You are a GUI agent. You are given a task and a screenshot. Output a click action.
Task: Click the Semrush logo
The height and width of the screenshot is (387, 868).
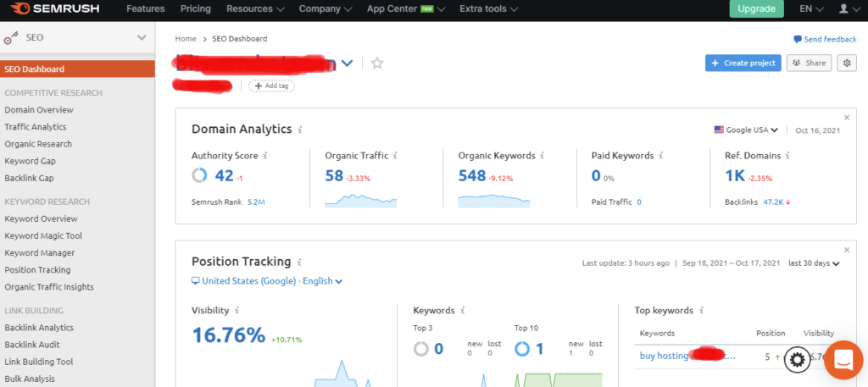pyautogui.click(x=55, y=8)
